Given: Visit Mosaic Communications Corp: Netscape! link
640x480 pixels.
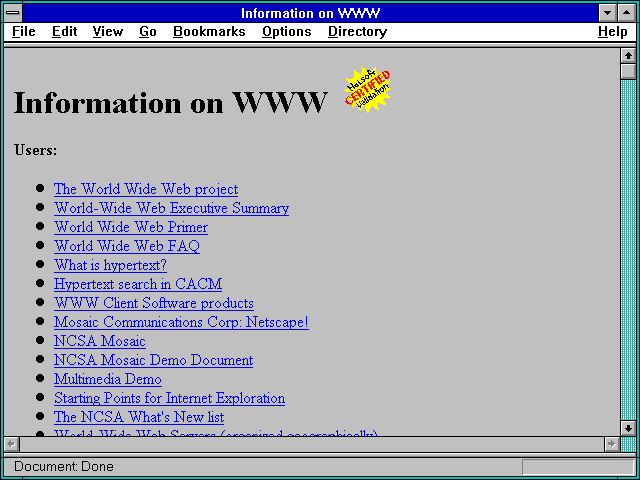Looking at the screenshot, I should coord(181,322).
